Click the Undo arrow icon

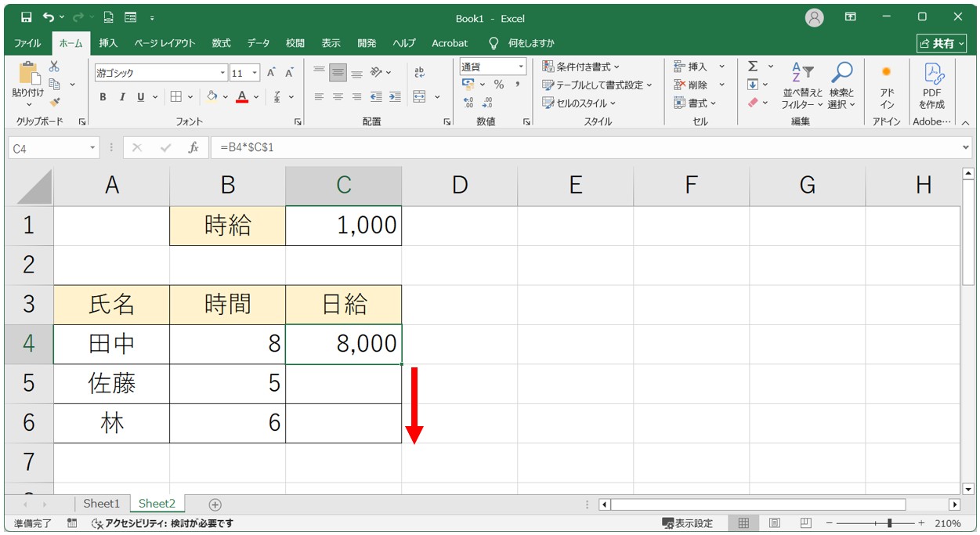[x=49, y=17]
